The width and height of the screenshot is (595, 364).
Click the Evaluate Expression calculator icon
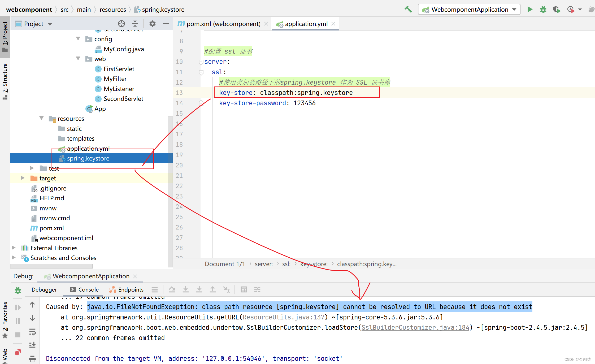point(244,289)
